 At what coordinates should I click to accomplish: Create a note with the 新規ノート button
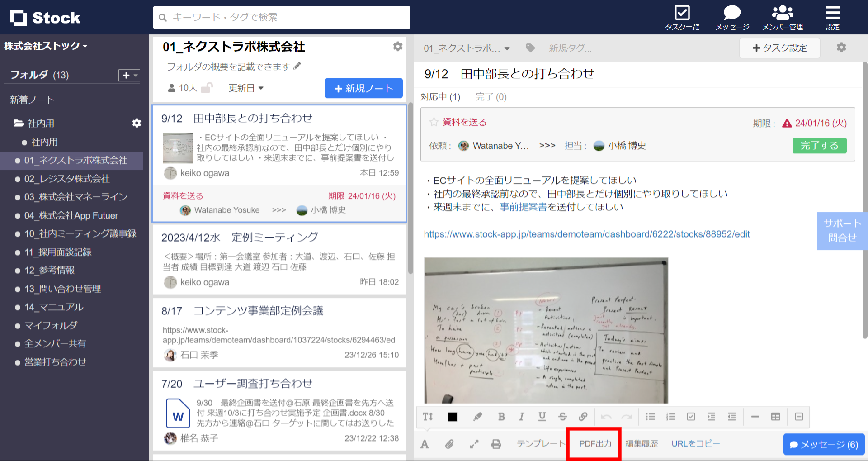coord(363,88)
